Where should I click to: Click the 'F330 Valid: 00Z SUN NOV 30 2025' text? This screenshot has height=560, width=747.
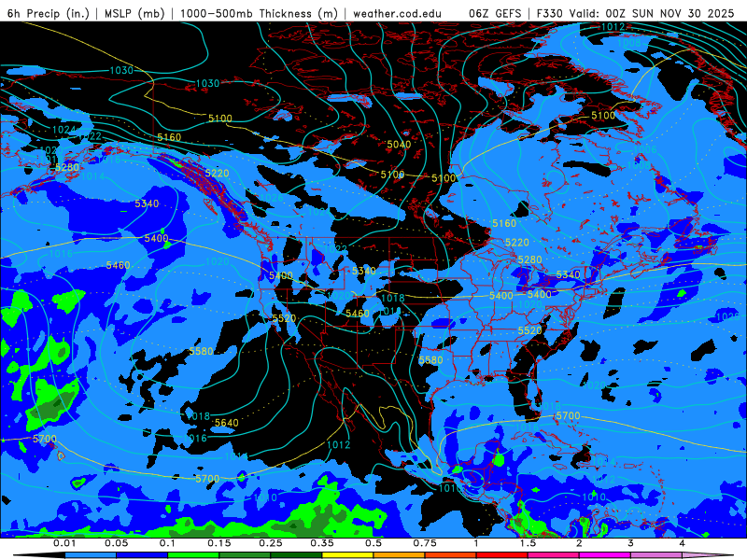pos(636,13)
